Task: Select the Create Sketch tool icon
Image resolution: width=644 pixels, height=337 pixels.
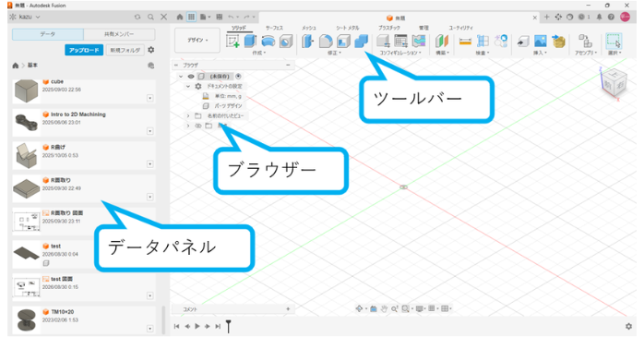Action: point(233,42)
